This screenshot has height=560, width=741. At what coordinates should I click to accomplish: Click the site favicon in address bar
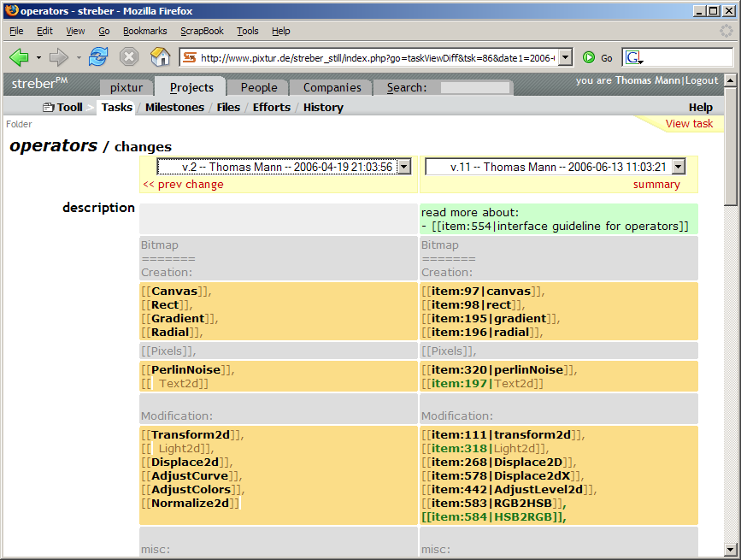pyautogui.click(x=190, y=57)
